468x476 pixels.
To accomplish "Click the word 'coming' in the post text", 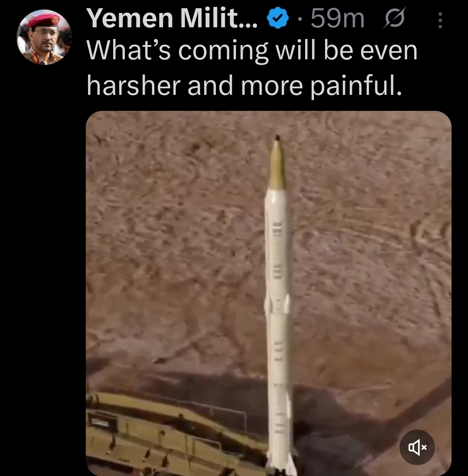I will [223, 52].
